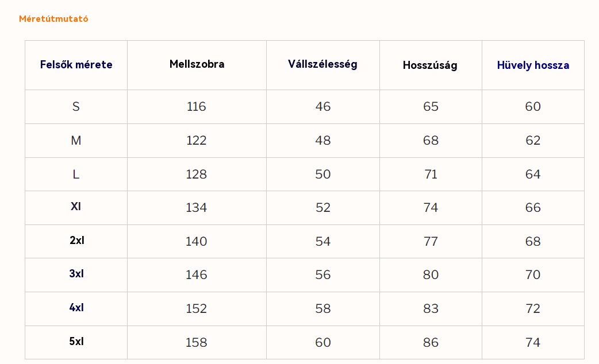Select the L size row label
Image resolution: width=599 pixels, height=364 pixels.
[76, 175]
